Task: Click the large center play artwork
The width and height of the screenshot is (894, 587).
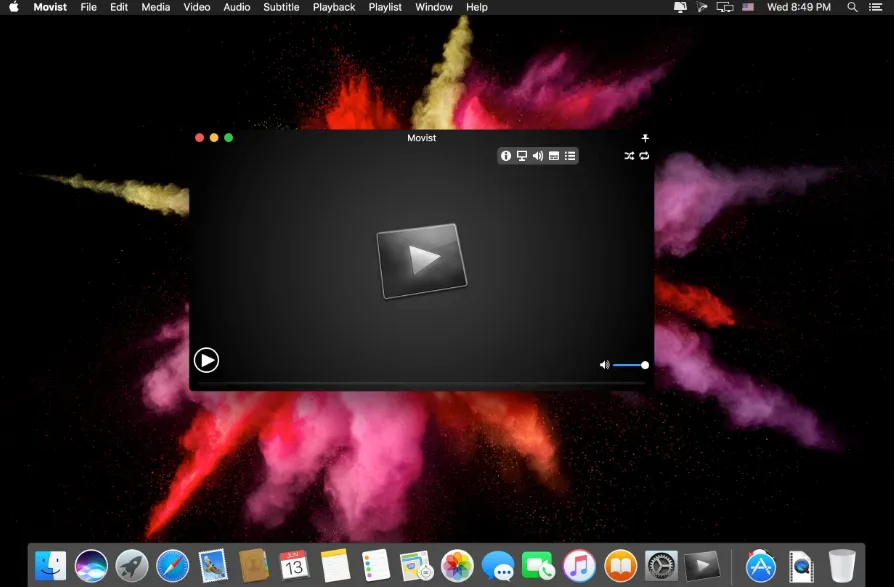Action: pyautogui.click(x=422, y=261)
